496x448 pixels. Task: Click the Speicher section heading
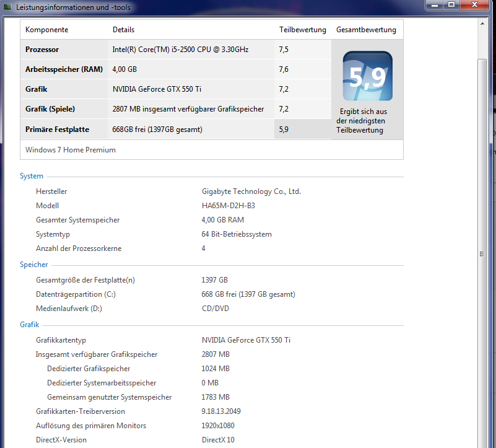[x=34, y=265]
